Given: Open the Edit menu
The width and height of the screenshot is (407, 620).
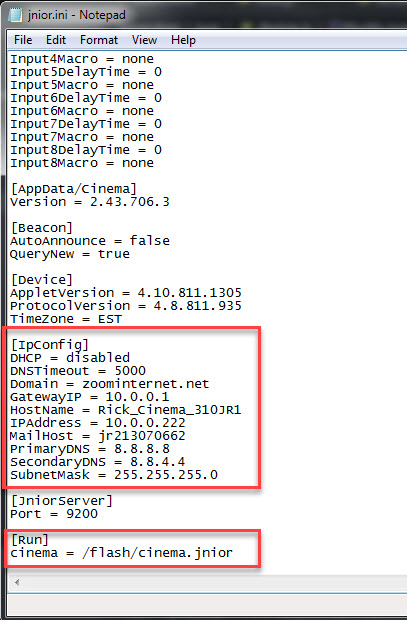Looking at the screenshot, I should pos(56,40).
